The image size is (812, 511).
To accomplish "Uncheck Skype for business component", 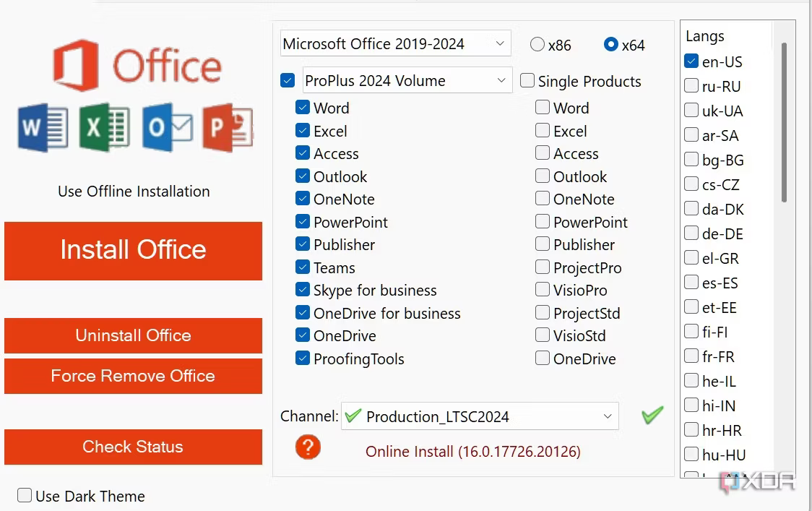I will point(303,290).
